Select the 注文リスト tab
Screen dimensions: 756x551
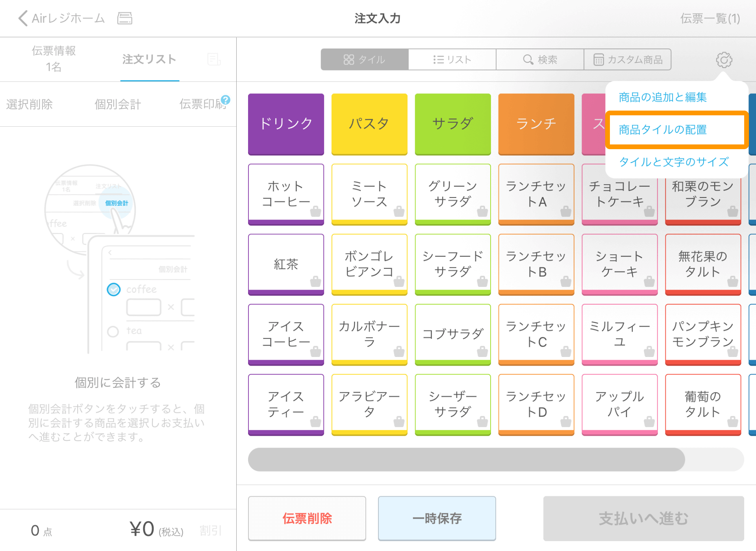point(149,59)
